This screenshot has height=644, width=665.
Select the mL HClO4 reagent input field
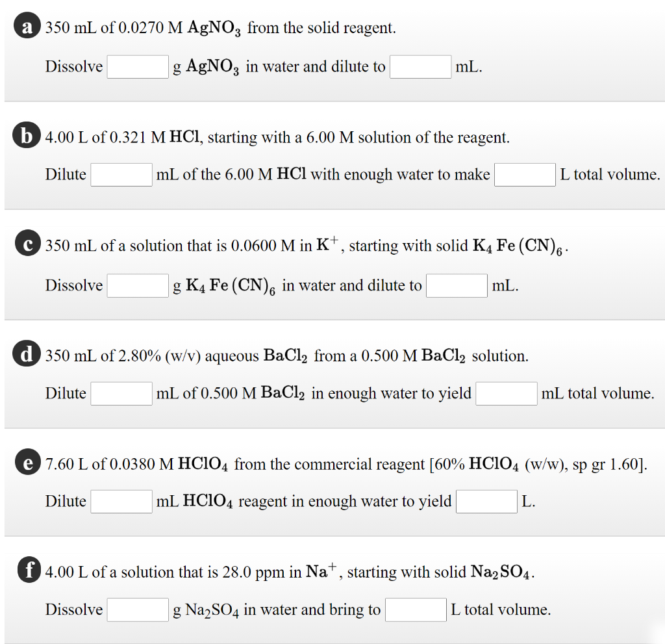[x=121, y=501]
